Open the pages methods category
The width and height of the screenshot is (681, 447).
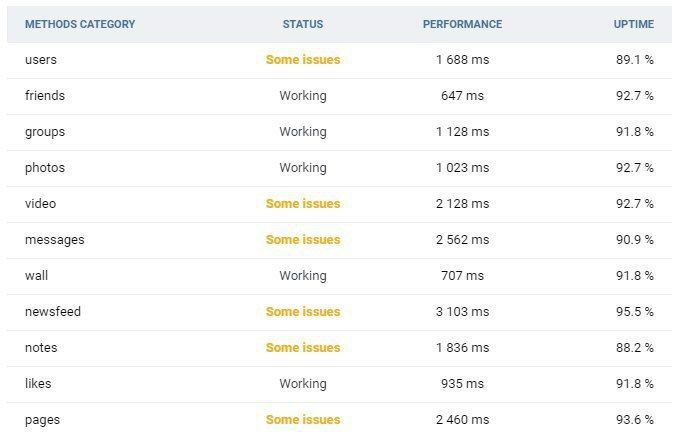pyautogui.click(x=43, y=421)
